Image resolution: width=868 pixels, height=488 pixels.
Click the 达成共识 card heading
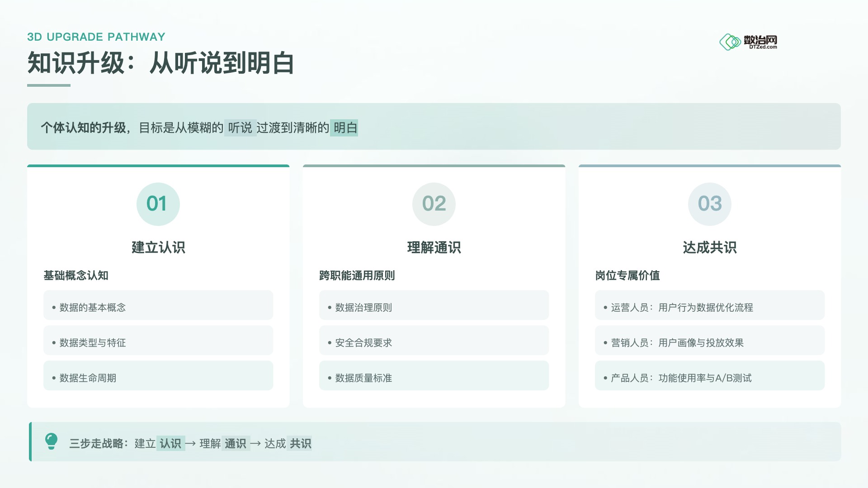coord(709,248)
